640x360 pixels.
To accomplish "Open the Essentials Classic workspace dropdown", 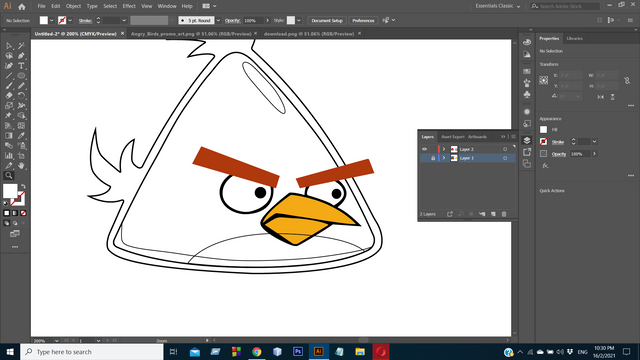I will coord(498,6).
